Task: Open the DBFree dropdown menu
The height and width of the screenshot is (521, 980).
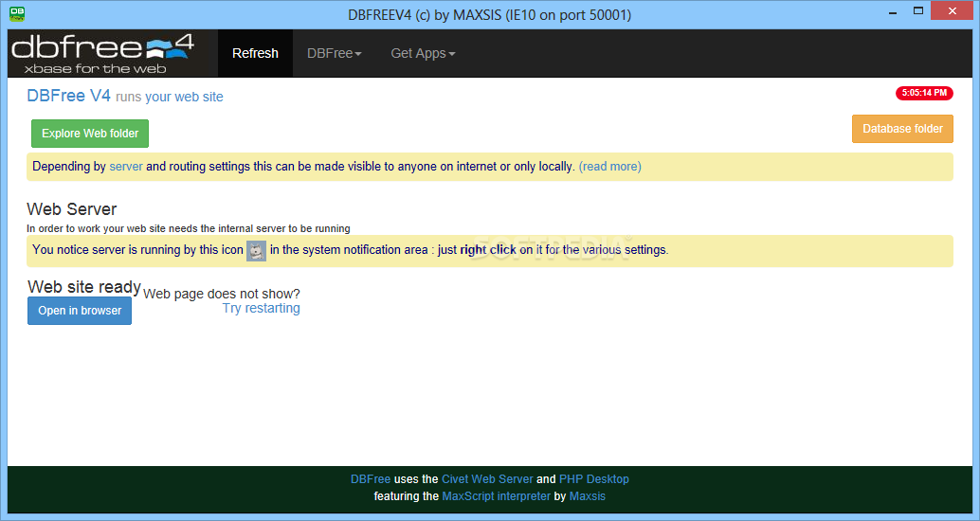Action: coord(335,54)
